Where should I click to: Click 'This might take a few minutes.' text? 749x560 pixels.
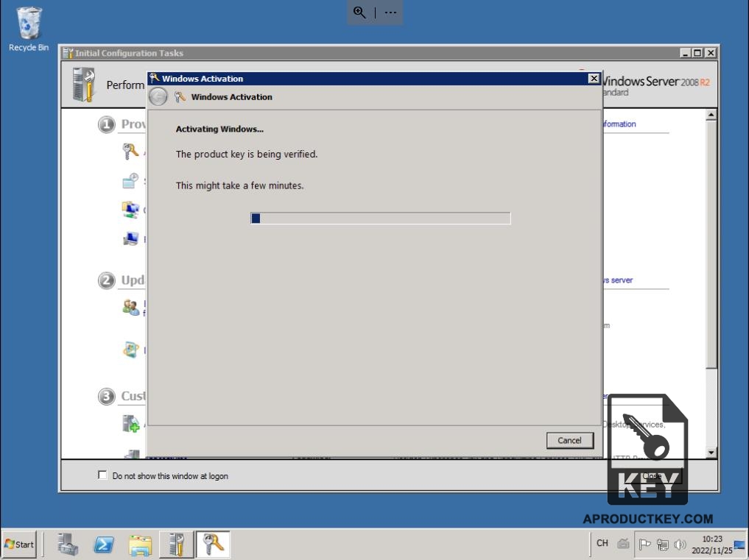pos(240,185)
